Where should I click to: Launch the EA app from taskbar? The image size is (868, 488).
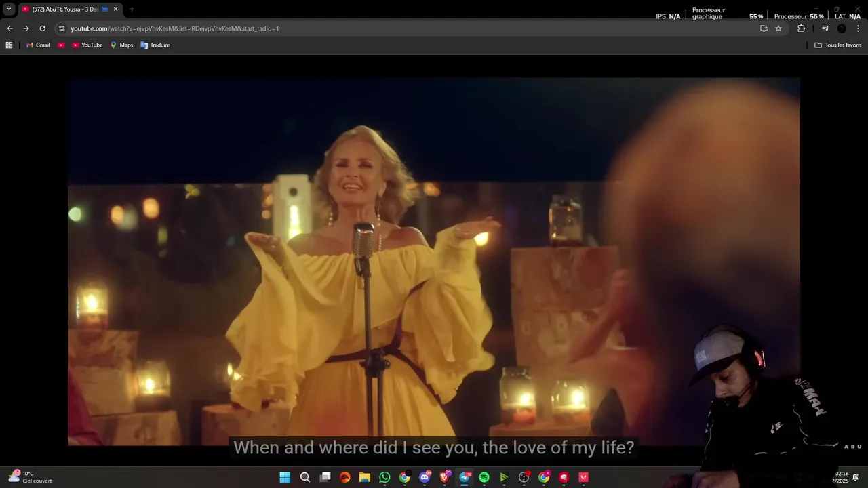click(x=345, y=477)
